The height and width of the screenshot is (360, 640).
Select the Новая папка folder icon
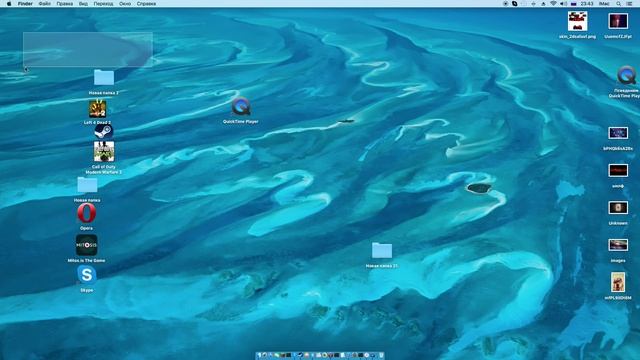pos(87,185)
